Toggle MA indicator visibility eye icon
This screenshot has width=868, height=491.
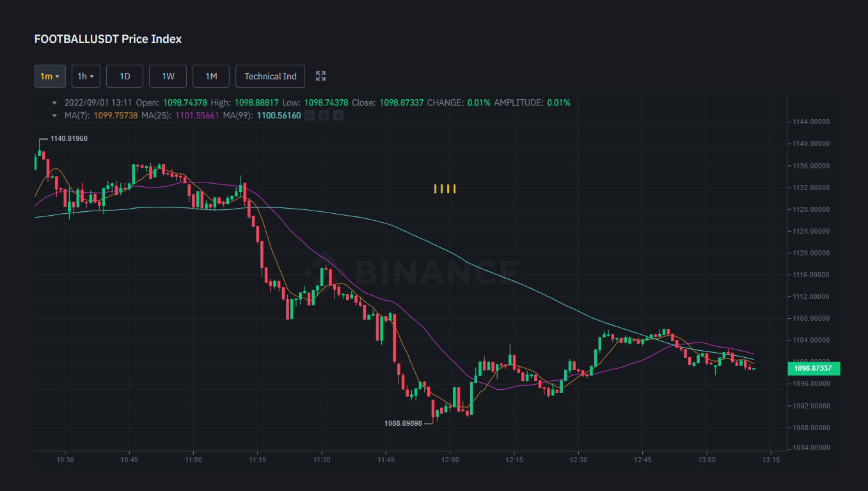click(x=310, y=115)
